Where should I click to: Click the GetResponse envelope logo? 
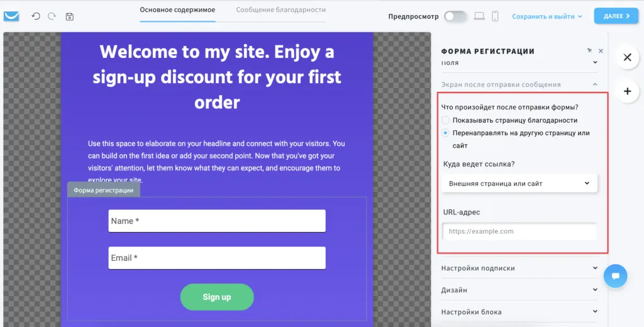pos(11,16)
